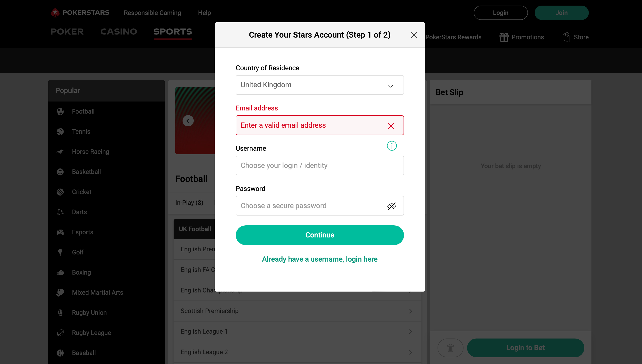Click the username info tooltip icon

pos(391,146)
